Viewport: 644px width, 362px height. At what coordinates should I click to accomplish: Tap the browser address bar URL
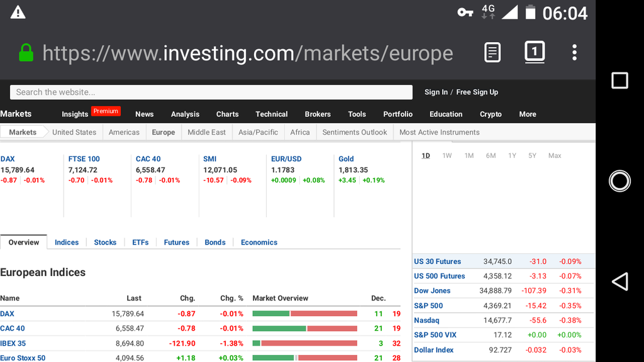(x=248, y=53)
